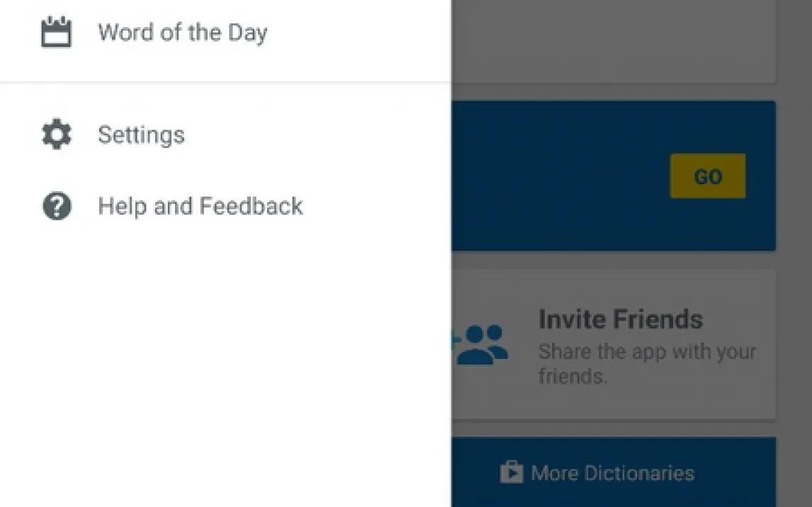The width and height of the screenshot is (812, 507).
Task: Open the More Dictionaries text label
Action: 612,473
